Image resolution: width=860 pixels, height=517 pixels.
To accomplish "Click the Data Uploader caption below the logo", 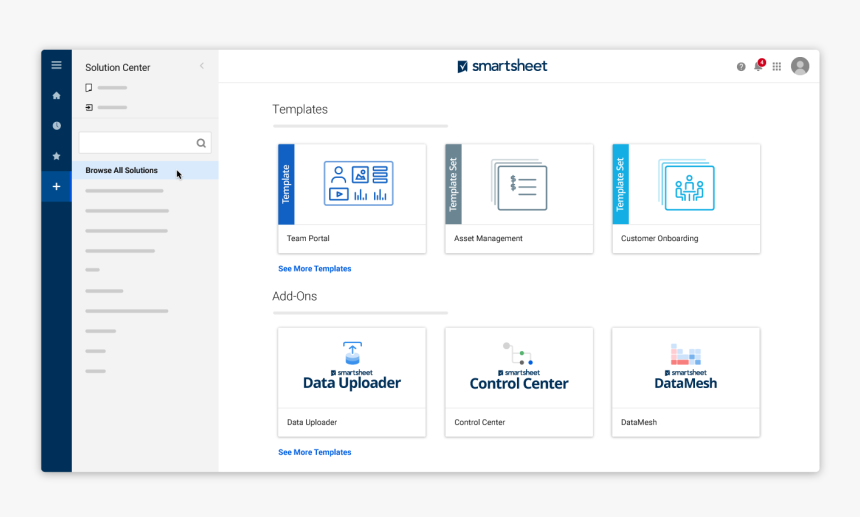I will (x=312, y=422).
